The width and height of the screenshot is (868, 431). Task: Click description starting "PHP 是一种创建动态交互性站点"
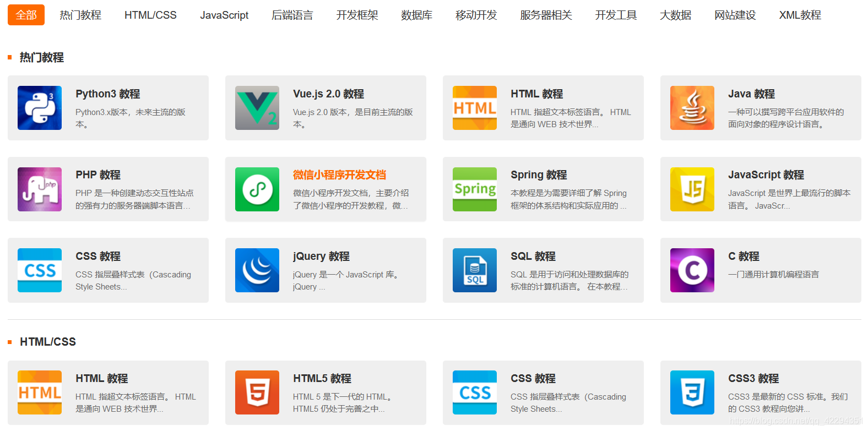coord(134,199)
